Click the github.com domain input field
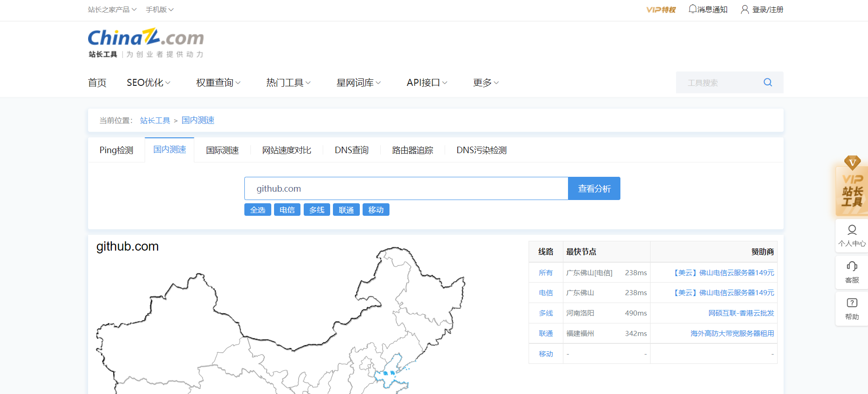Screen dimensions: 868x394 406,188
